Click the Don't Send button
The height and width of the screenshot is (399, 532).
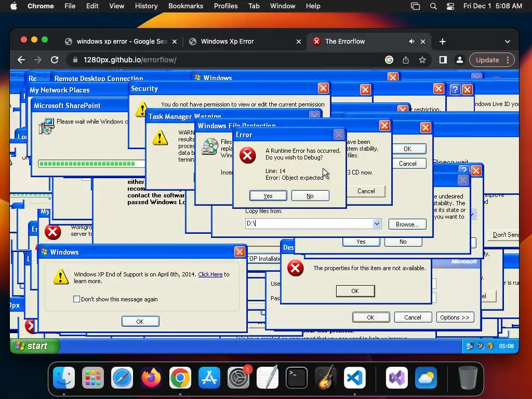click(x=504, y=235)
